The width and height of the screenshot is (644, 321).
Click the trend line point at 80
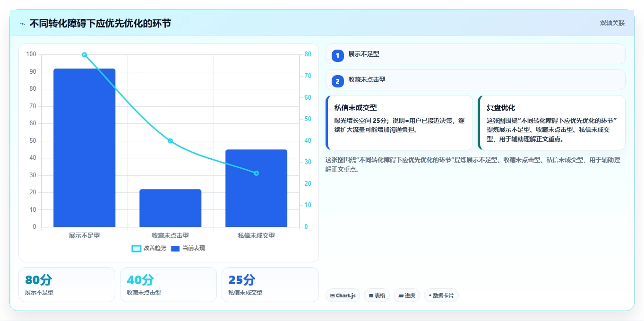pyautogui.click(x=85, y=55)
